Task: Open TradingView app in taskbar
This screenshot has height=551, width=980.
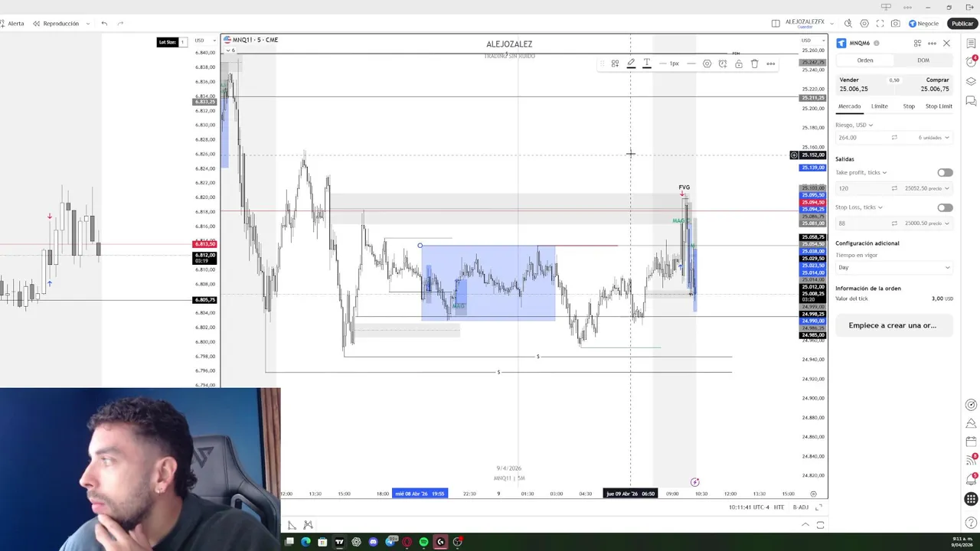Action: [x=339, y=542]
